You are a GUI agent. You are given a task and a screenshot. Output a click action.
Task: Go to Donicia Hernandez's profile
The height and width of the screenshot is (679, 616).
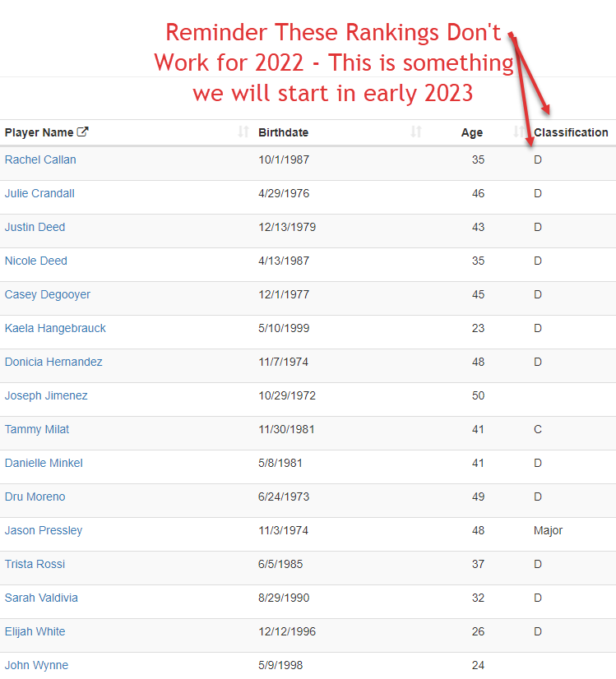53,362
